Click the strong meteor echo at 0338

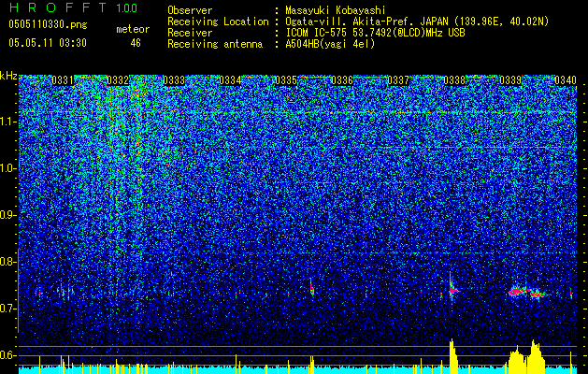(x=452, y=289)
